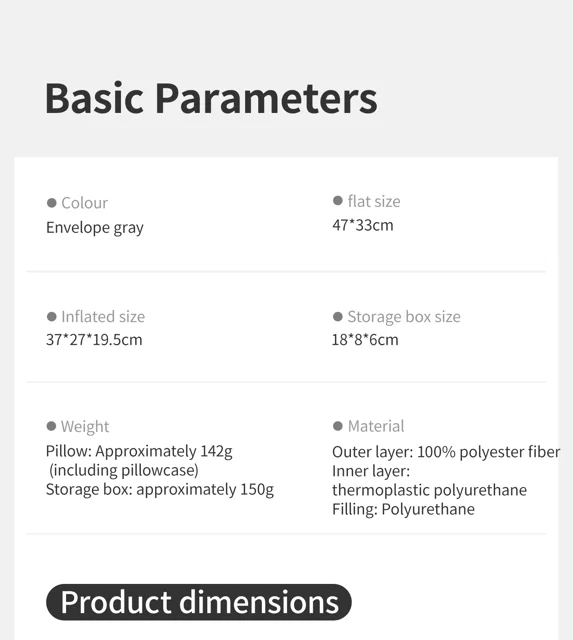Click the Material label
The width and height of the screenshot is (573, 640).
tap(376, 426)
